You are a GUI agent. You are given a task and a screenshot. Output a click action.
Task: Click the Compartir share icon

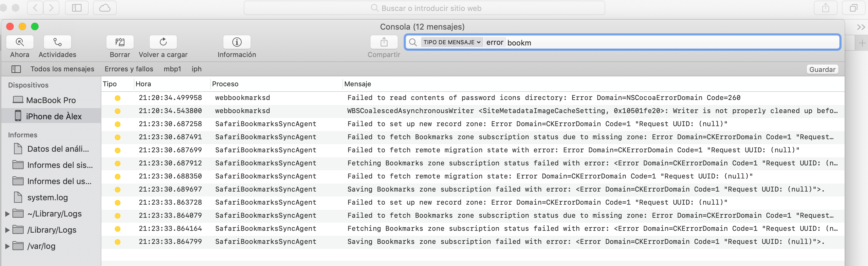384,42
